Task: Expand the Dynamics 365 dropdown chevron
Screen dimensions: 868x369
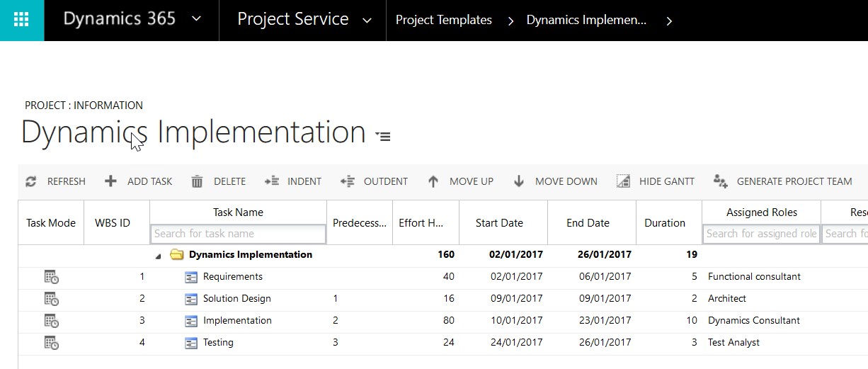Action: pos(197,20)
